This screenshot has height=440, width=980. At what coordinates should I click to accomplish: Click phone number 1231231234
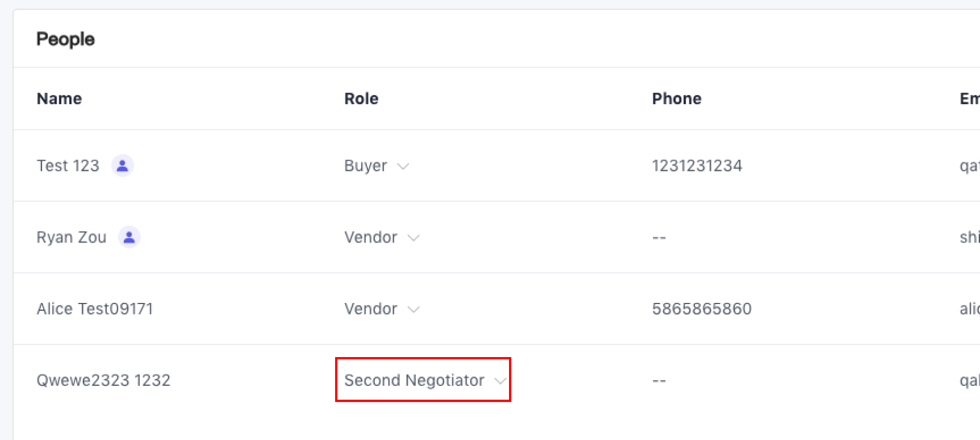click(697, 166)
